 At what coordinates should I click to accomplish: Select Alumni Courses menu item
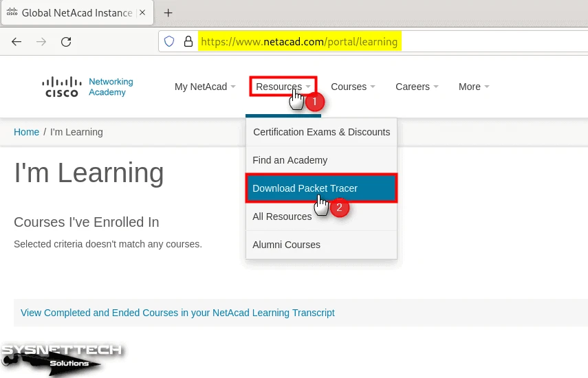(x=286, y=245)
